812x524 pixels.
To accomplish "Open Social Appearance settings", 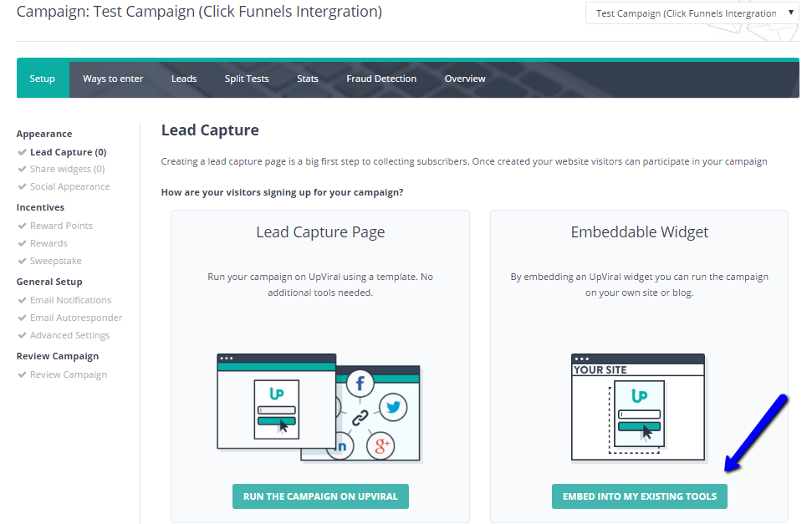I will pos(70,186).
